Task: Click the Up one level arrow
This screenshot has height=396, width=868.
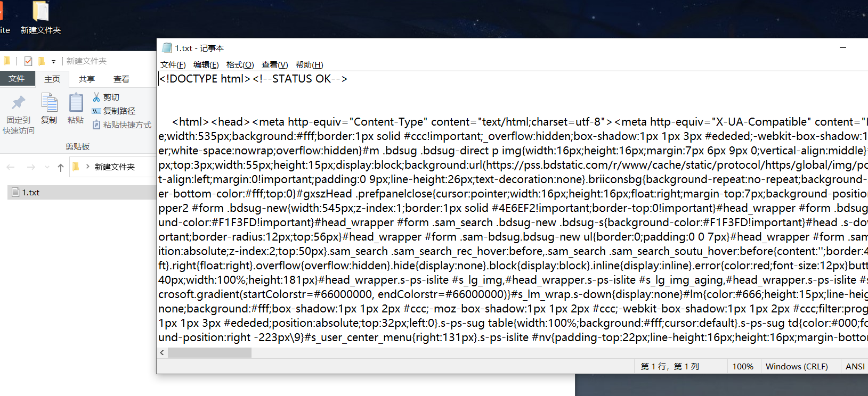Action: point(61,167)
